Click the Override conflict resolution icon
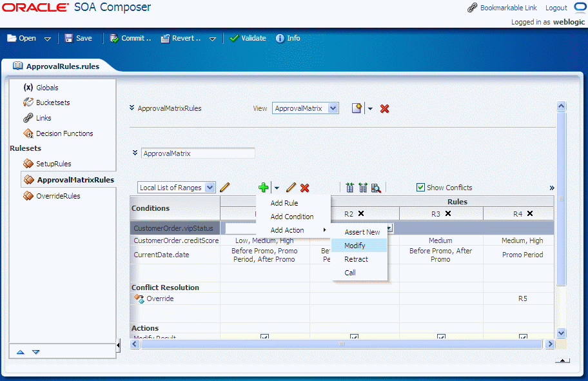 [139, 298]
